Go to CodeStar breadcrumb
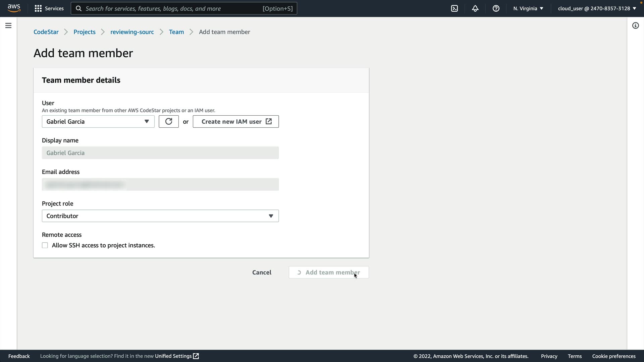644x362 pixels. [46, 32]
